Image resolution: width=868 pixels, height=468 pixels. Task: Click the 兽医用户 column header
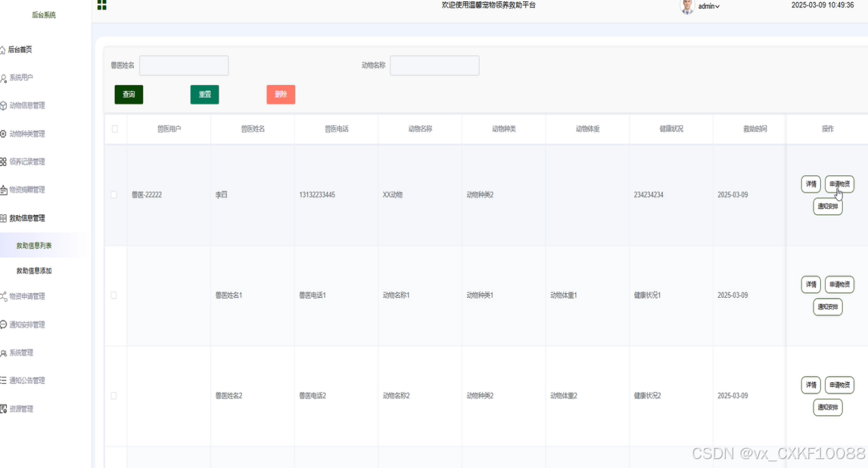169,128
